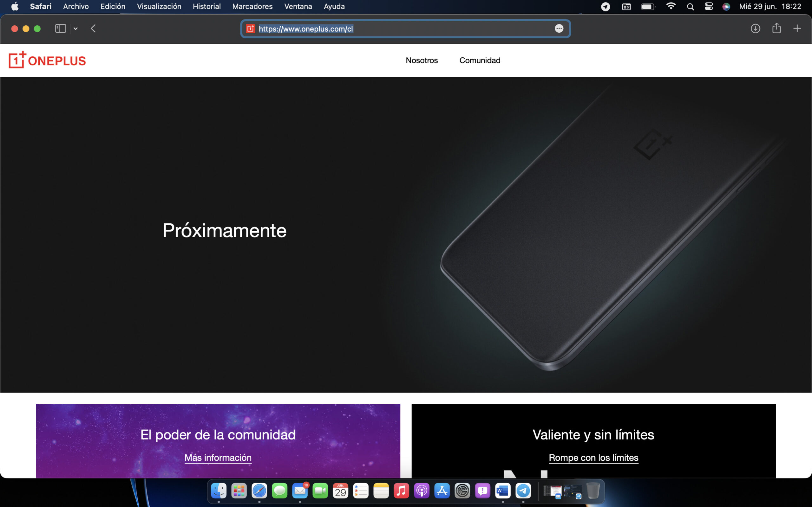Open the Marcadores menu
This screenshot has width=812, height=507.
pos(252,6)
